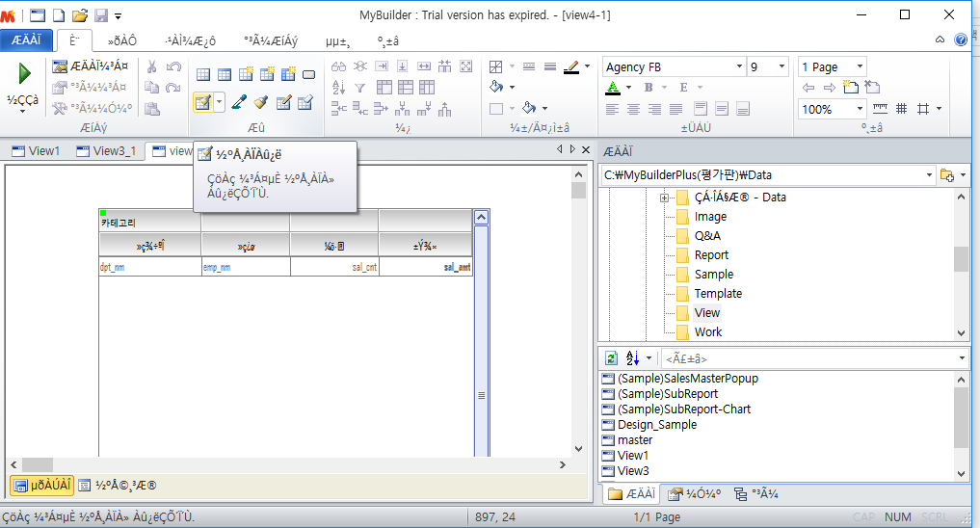Click the expand-to-fit arrows icon
This screenshot has height=528, width=980.
pos(465,66)
